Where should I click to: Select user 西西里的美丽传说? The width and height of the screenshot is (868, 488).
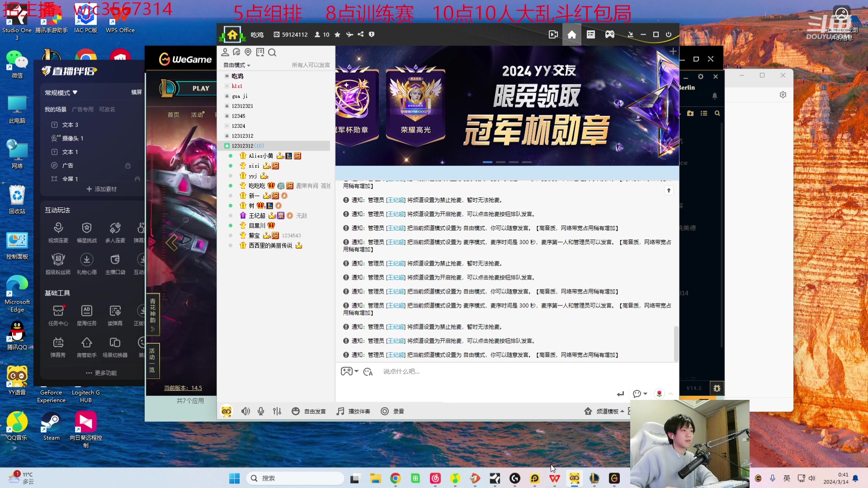tap(270, 245)
